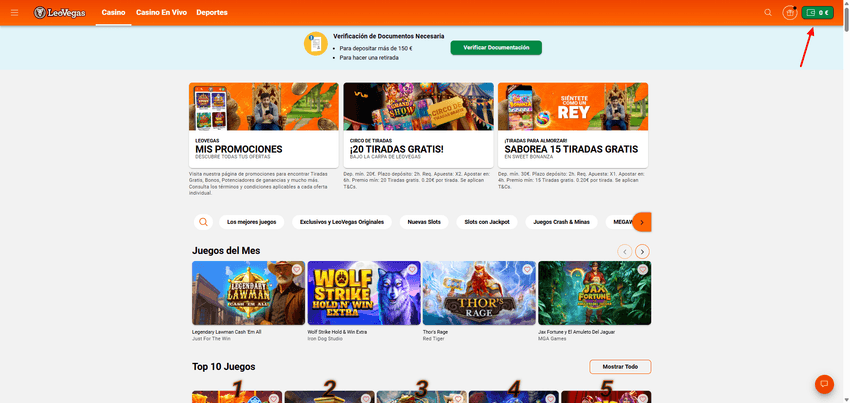Open the search icon in the header

(x=768, y=12)
